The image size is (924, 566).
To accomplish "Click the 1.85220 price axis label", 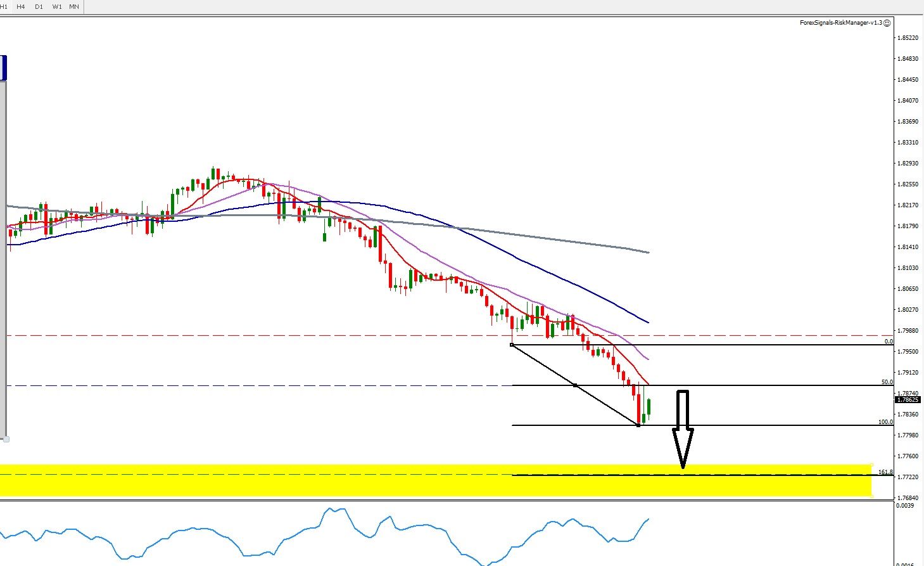I will coord(908,38).
